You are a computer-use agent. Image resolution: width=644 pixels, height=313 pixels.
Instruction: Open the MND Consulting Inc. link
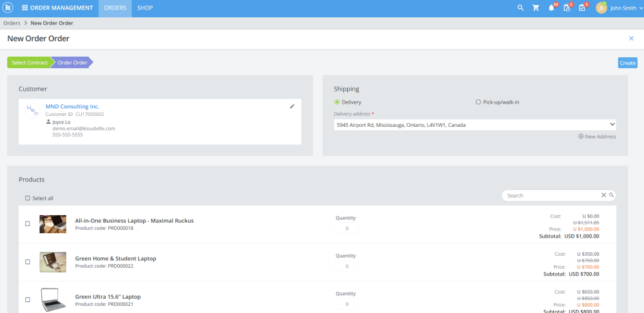pyautogui.click(x=72, y=106)
